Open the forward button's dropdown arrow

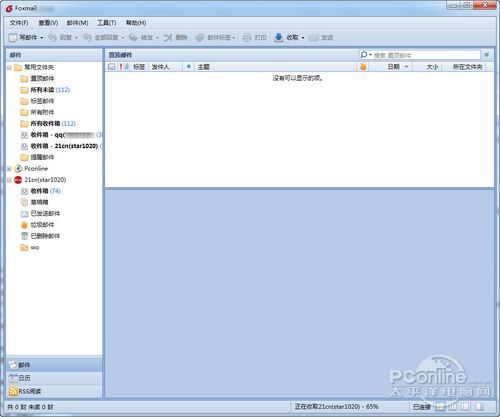(157, 38)
